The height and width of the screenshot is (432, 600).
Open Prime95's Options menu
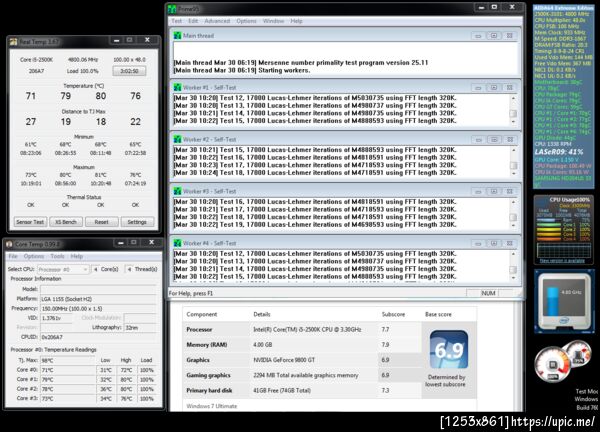pos(246,21)
